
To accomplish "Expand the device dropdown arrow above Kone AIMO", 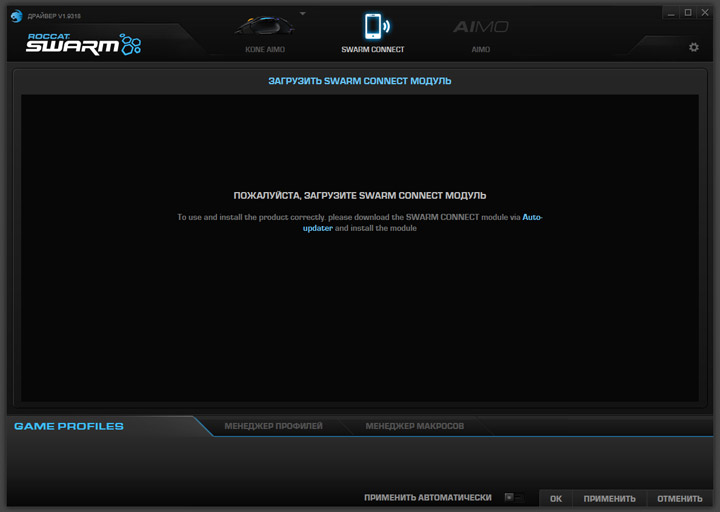I will coord(303,13).
